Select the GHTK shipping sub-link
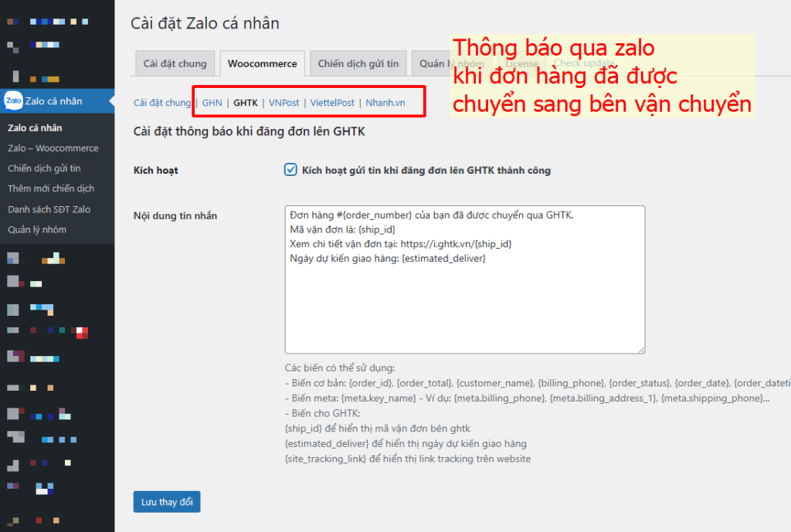 coord(246,103)
